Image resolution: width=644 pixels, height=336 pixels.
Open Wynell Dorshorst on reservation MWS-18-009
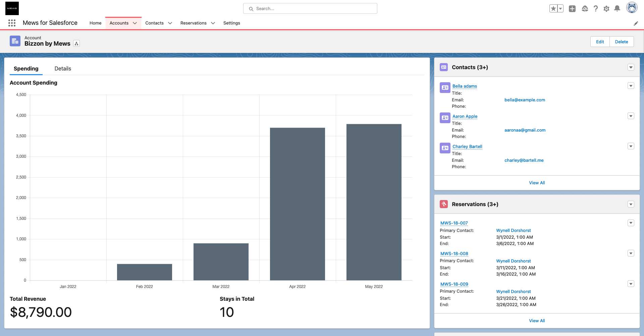tap(514, 292)
